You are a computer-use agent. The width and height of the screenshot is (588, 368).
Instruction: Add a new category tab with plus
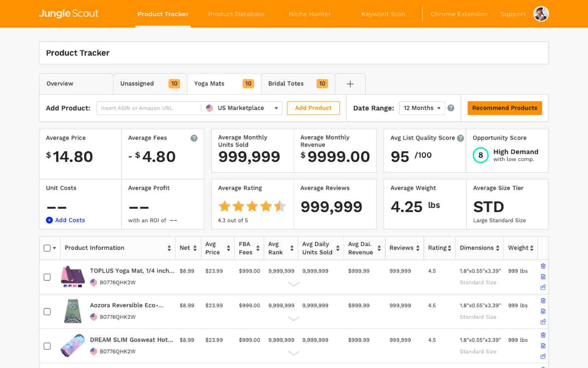[x=350, y=84]
